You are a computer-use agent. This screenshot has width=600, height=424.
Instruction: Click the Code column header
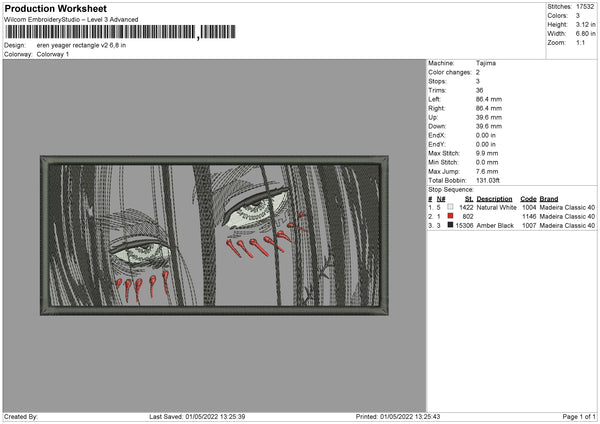[x=528, y=199]
